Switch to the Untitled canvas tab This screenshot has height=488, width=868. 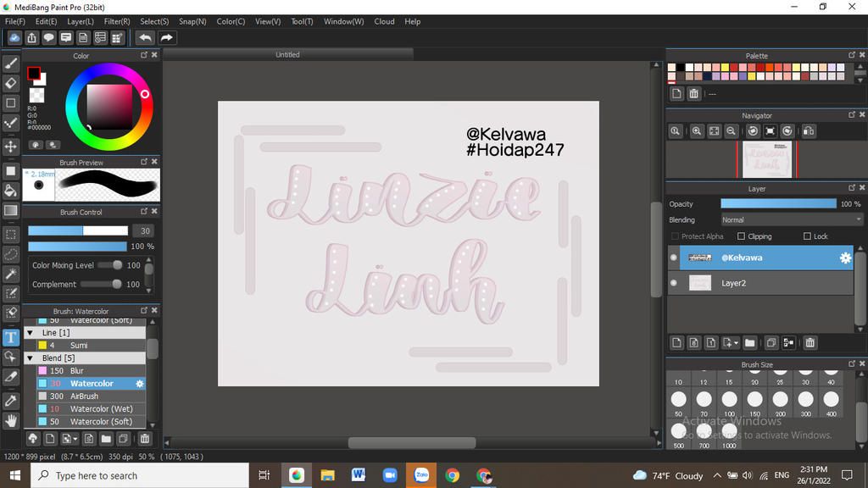coord(287,54)
